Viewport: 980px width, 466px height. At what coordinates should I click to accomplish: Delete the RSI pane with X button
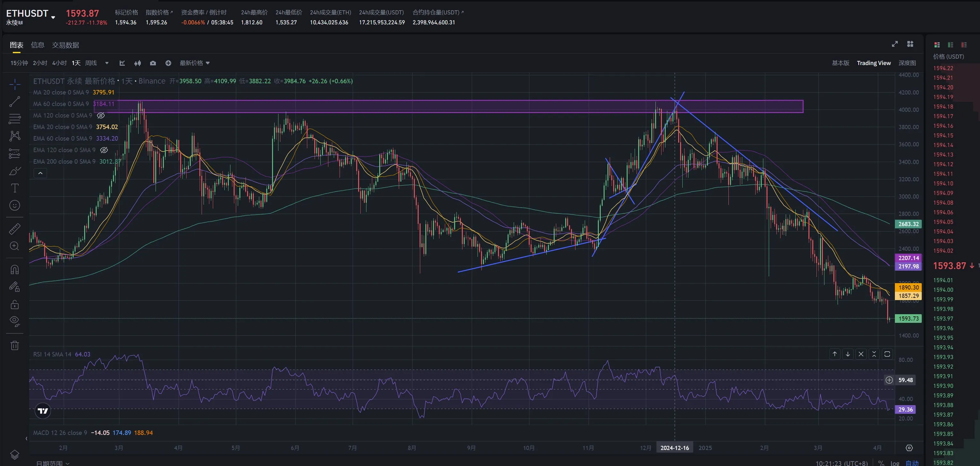[x=861, y=354]
